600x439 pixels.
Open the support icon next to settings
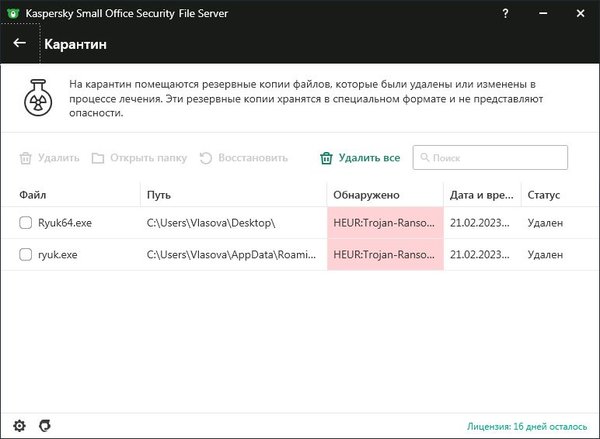click(44, 425)
